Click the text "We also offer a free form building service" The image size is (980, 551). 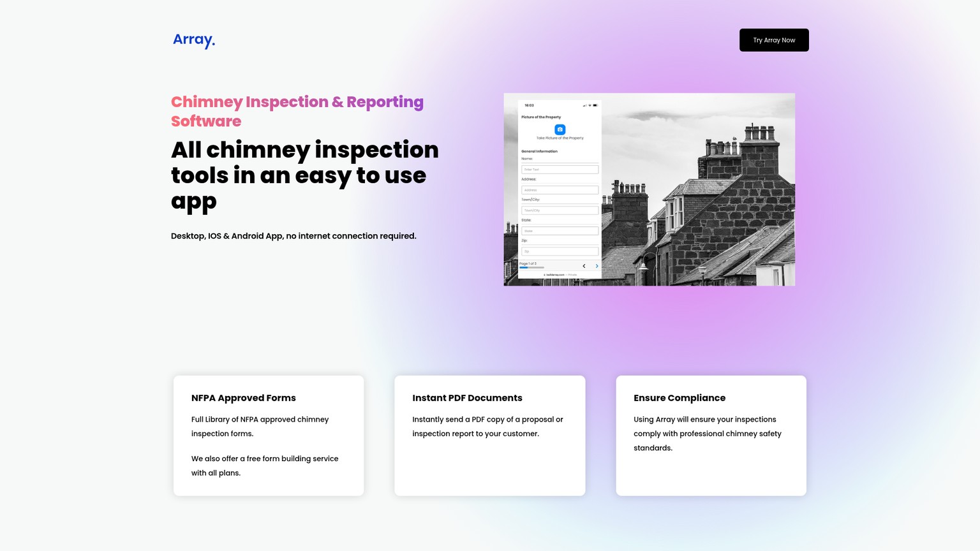265,459
